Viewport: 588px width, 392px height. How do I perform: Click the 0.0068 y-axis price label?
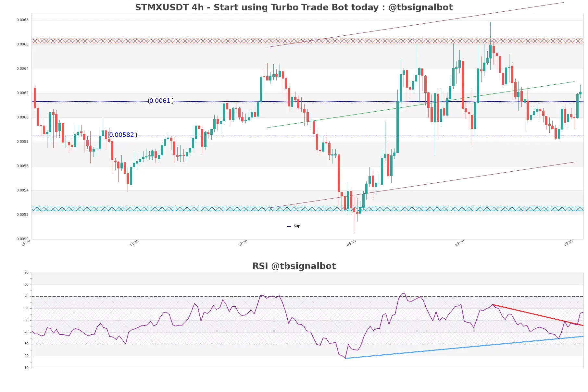pyautogui.click(x=23, y=20)
